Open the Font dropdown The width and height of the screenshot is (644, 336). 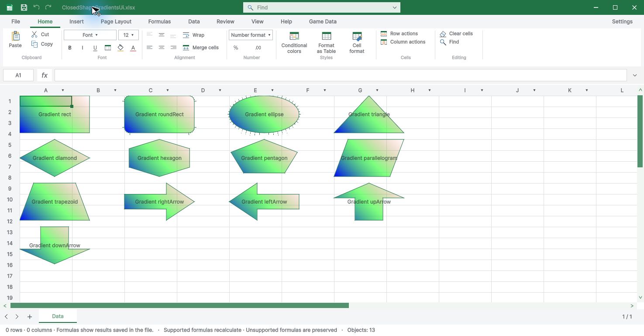(x=90, y=35)
